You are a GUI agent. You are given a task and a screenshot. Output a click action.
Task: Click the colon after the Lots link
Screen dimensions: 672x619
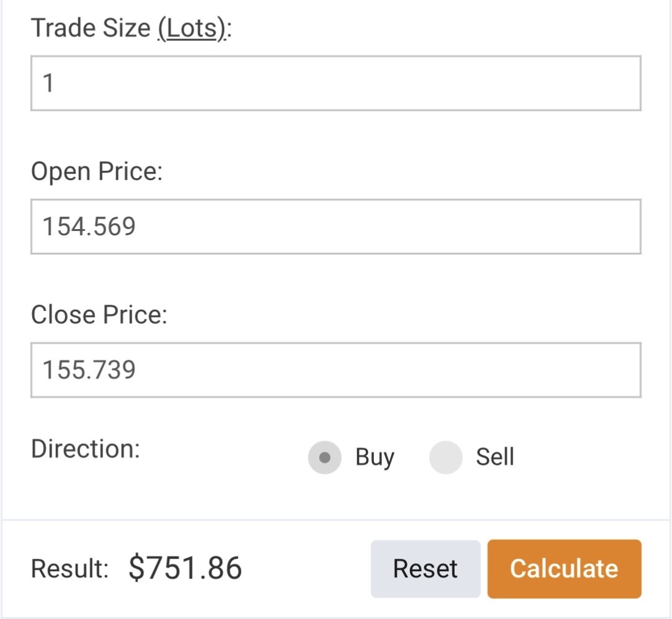tap(228, 30)
